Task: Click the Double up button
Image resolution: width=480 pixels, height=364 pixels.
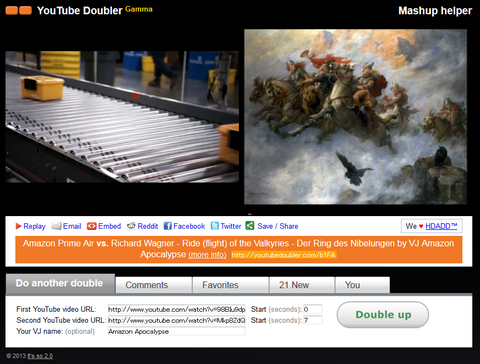Action: click(383, 315)
